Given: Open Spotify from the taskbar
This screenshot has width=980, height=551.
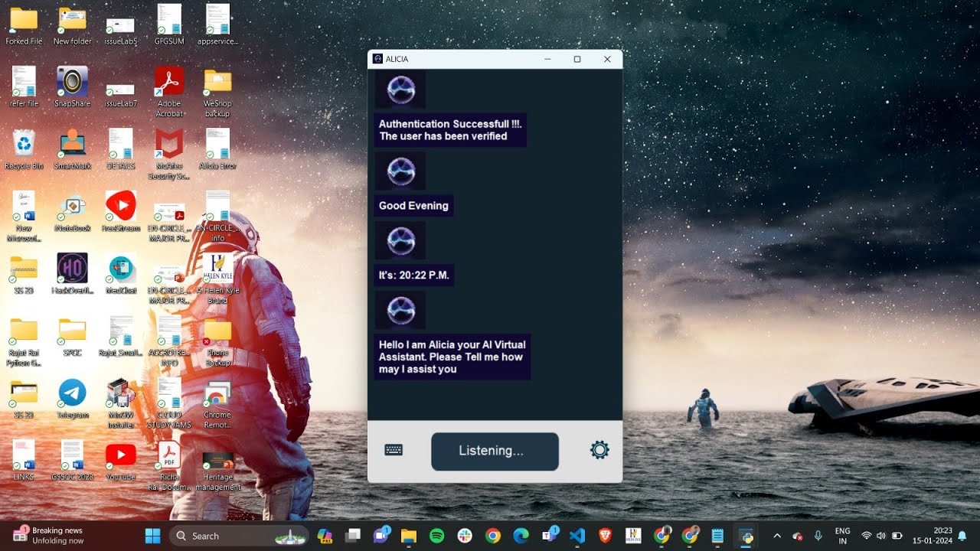Looking at the screenshot, I should coord(437,536).
